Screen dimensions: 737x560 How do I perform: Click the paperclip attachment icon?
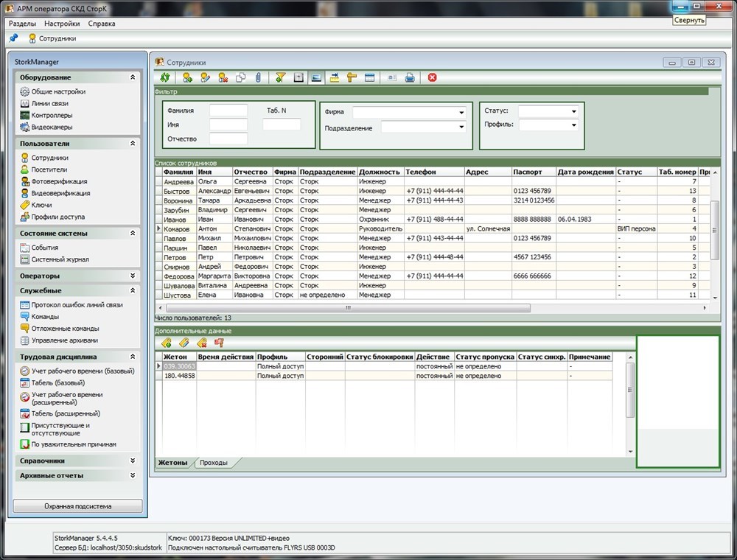[258, 77]
